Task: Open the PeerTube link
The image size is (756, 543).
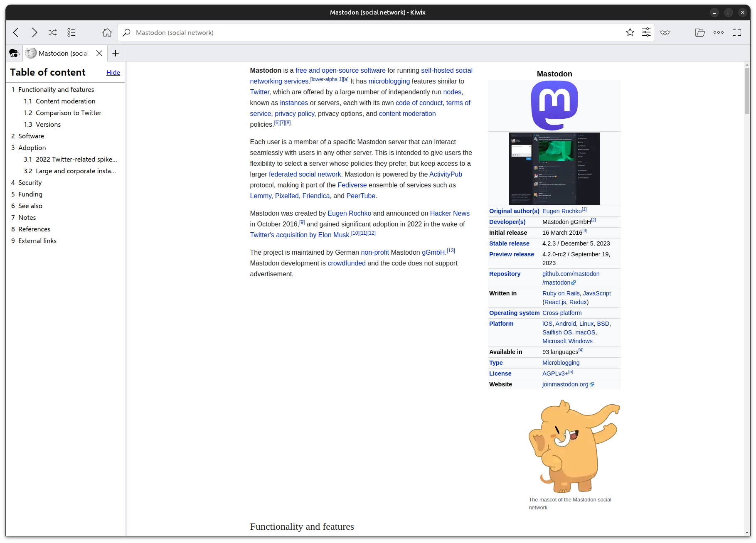Action: coord(361,196)
